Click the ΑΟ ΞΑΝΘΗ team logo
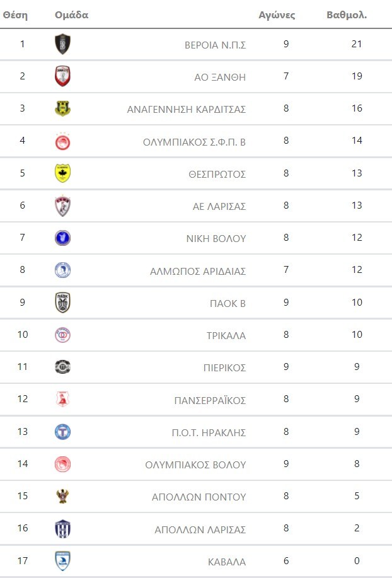This screenshot has width=392, height=578. (62, 76)
